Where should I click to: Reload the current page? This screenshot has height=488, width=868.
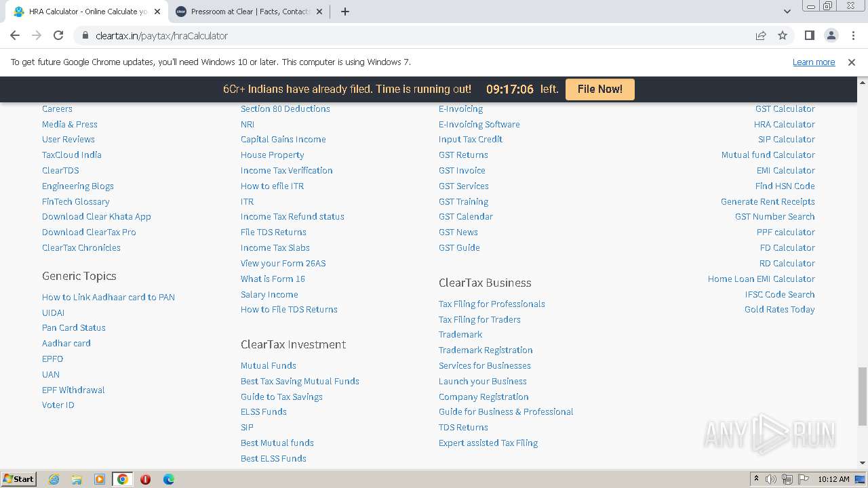pyautogui.click(x=58, y=35)
